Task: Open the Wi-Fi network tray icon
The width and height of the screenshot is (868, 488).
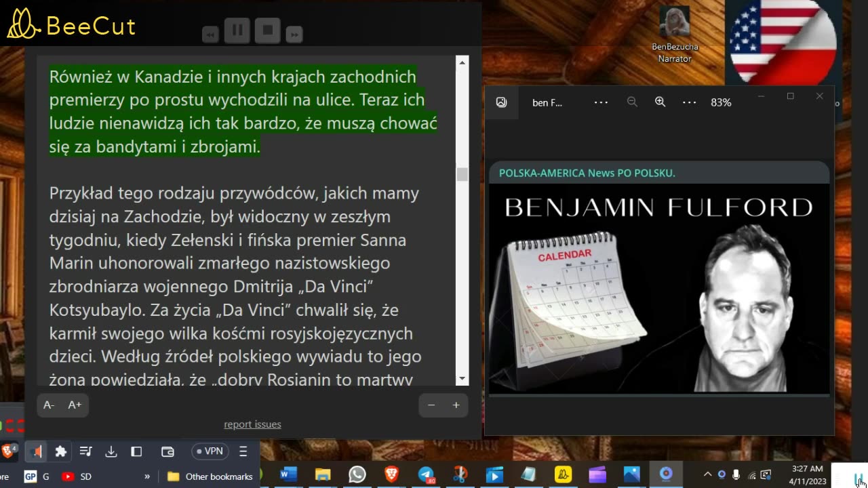Action: [x=751, y=474]
